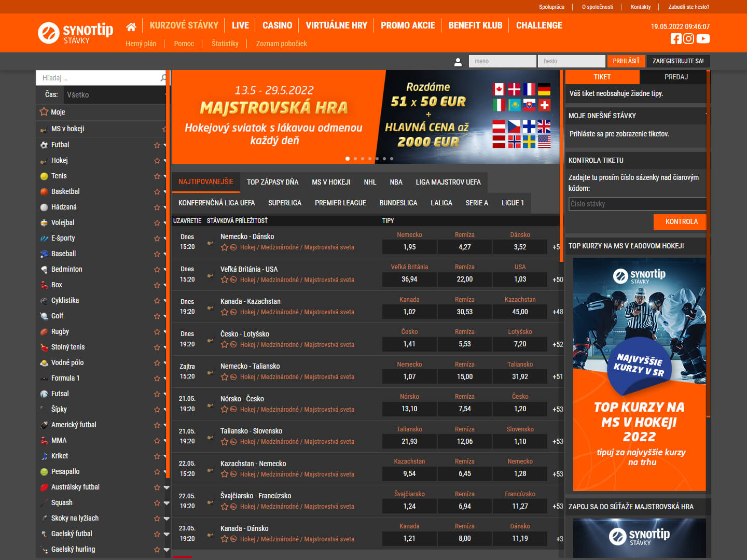The height and width of the screenshot is (560, 747).
Task: Select the Austrálsky futbal icon
Action: [x=44, y=487]
